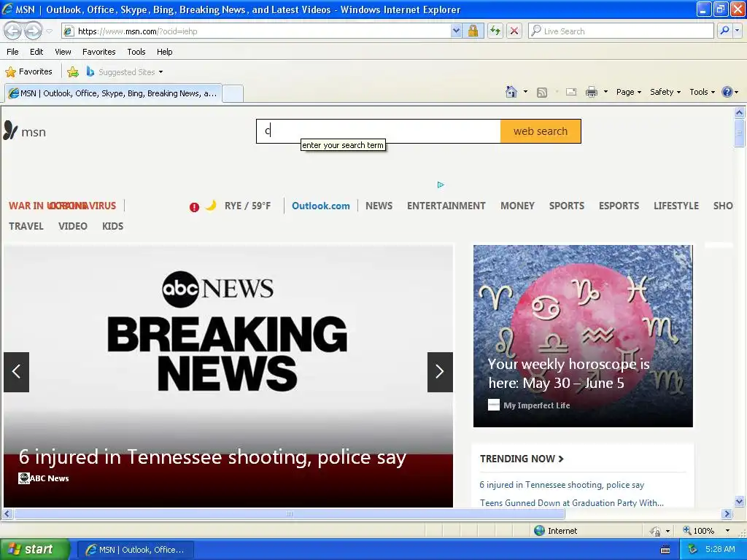Open the recent pages dropdown beside Forward
Viewport: 747px width, 560px height.
click(49, 31)
